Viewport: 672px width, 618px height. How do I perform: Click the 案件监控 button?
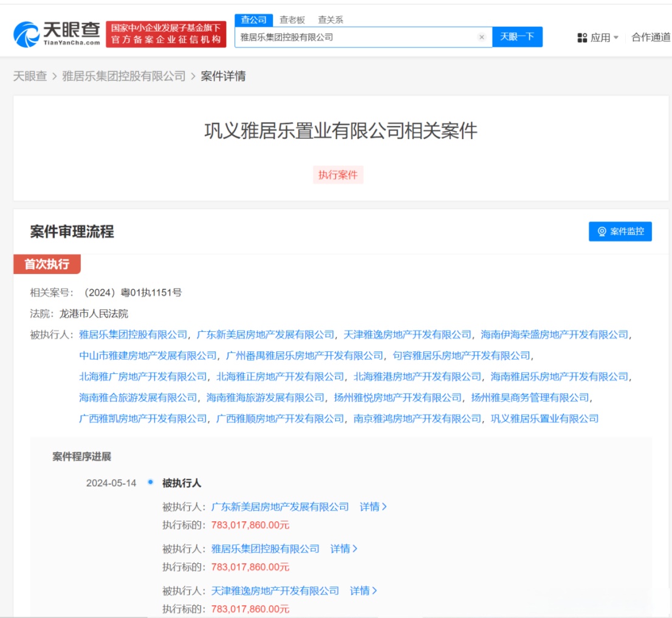click(x=620, y=232)
